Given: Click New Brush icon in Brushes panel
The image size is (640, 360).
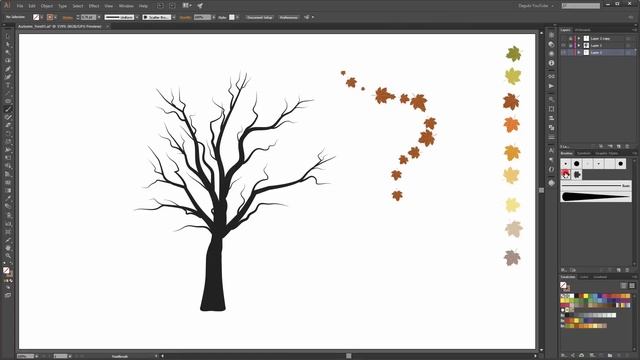Looking at the screenshot, I should (x=619, y=270).
